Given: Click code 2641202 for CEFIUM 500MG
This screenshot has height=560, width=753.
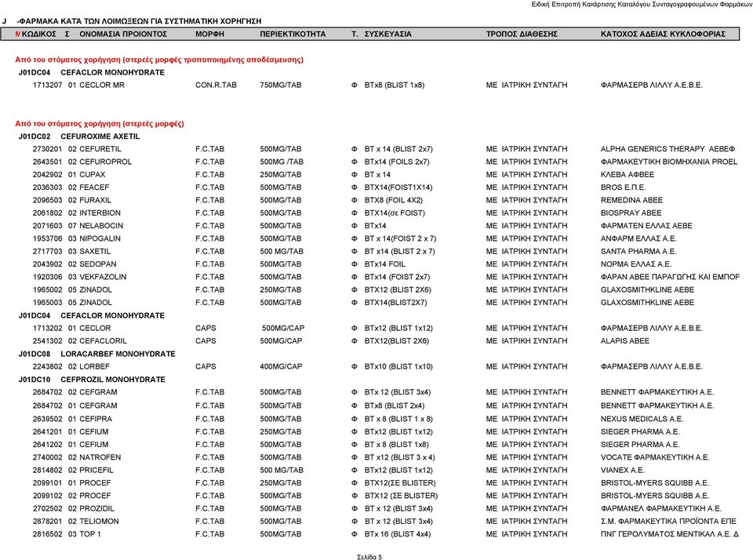Looking at the screenshot, I should coord(47,445).
